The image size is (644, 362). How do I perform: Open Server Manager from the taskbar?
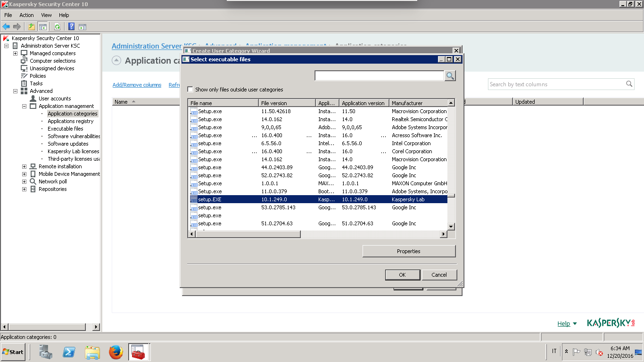46,352
